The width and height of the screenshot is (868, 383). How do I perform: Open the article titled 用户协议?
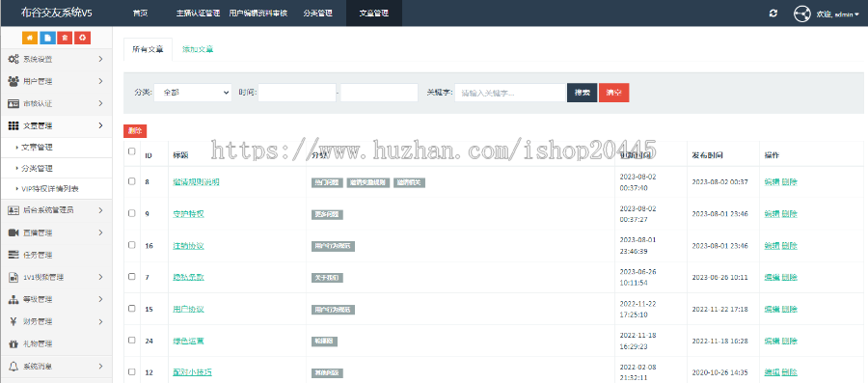click(189, 309)
